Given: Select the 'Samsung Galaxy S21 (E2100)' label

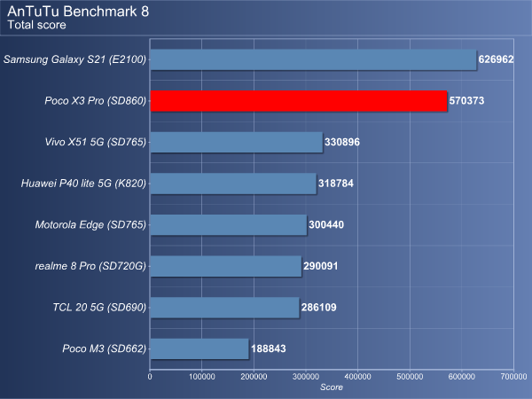Looking at the screenshot, I should (74, 59).
